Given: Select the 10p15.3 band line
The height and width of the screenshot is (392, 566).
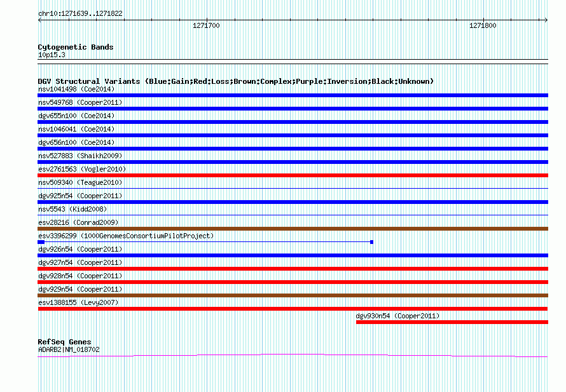Looking at the screenshot, I should 293,62.
